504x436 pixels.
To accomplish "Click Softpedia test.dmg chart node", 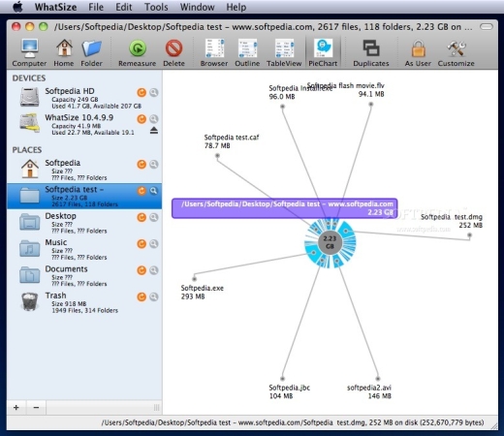I will [x=469, y=235].
